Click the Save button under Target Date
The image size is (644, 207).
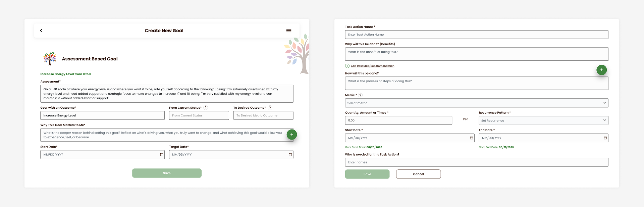167,173
